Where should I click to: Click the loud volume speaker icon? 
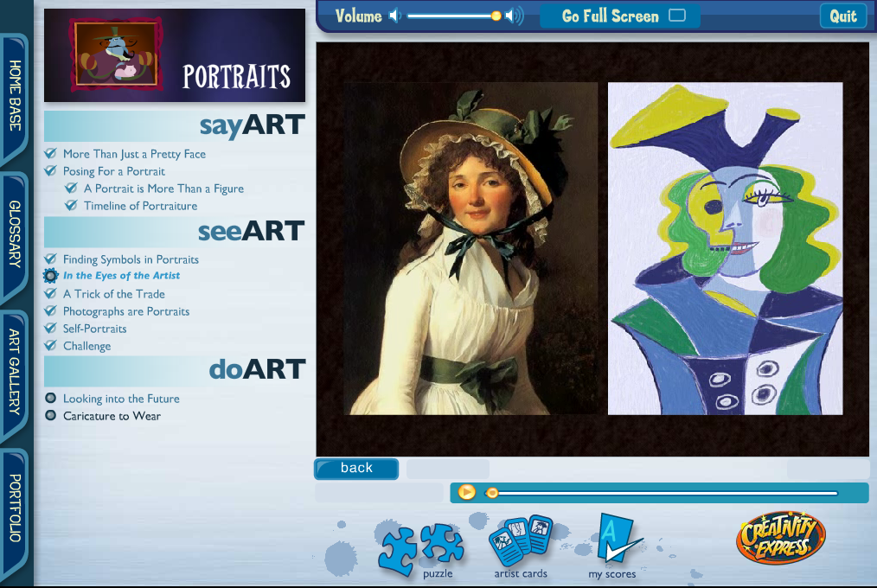(x=514, y=16)
